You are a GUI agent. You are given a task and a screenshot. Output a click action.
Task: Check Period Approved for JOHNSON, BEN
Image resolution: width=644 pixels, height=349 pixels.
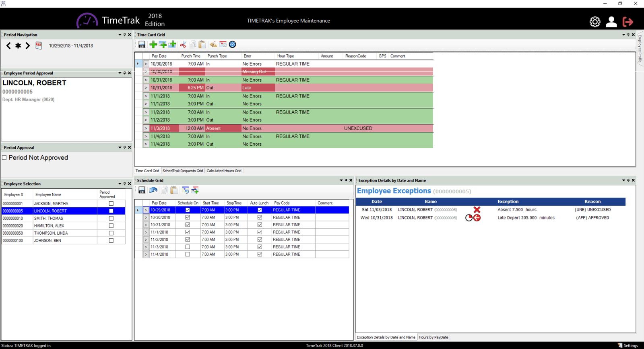coord(111,241)
